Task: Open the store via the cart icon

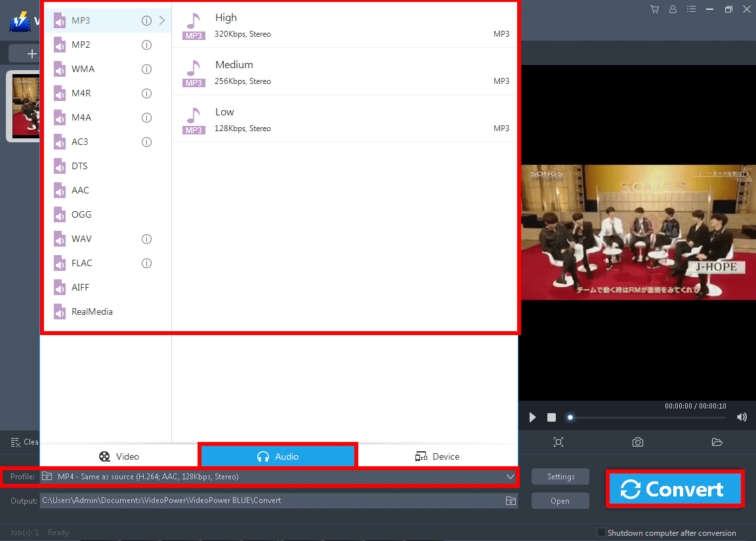Action: click(654, 9)
